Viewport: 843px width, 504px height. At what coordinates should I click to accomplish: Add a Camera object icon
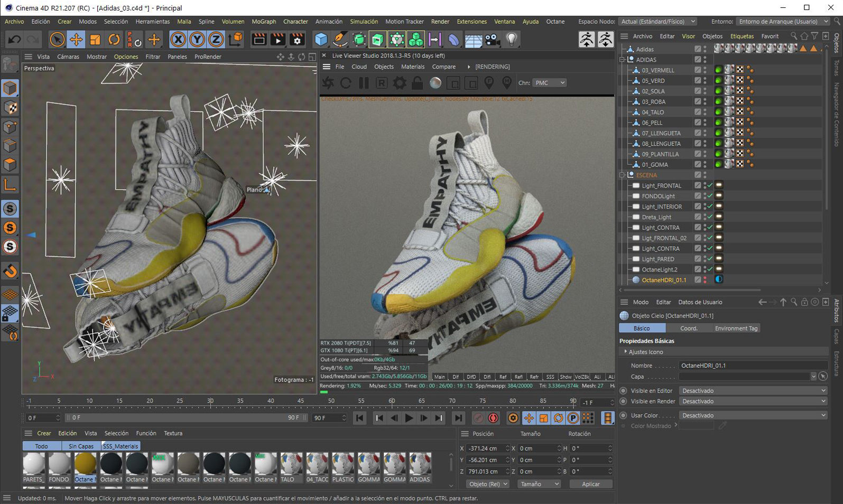492,39
